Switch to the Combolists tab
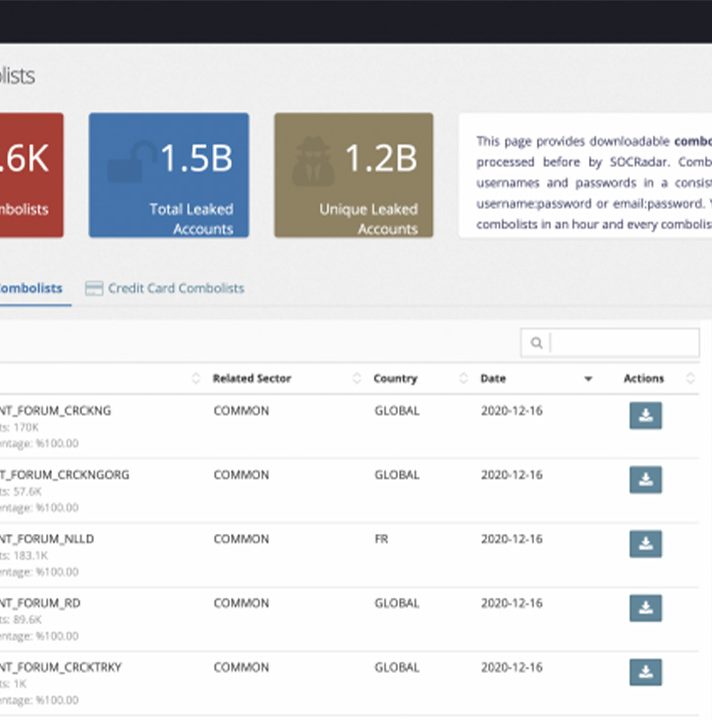The image size is (712, 720). pyautogui.click(x=30, y=288)
